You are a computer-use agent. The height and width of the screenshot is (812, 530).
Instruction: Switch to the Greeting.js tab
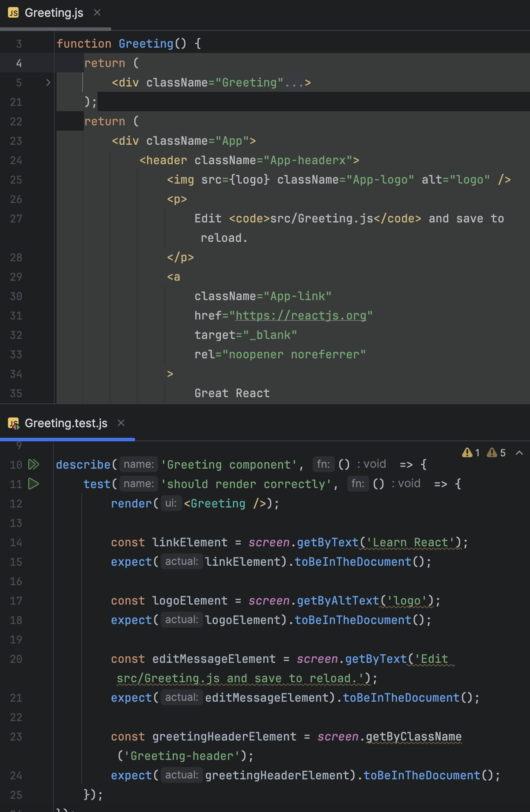point(54,13)
